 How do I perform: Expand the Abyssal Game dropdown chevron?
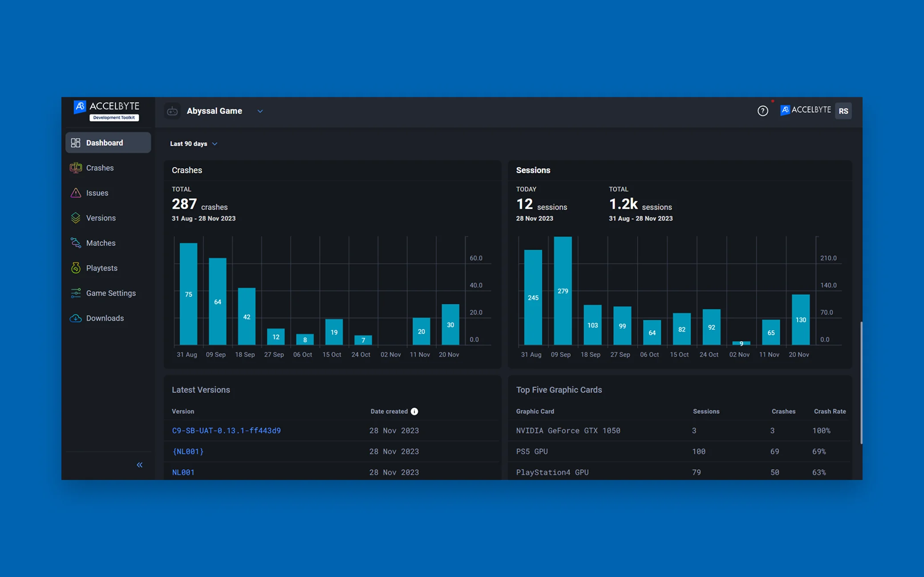click(260, 111)
